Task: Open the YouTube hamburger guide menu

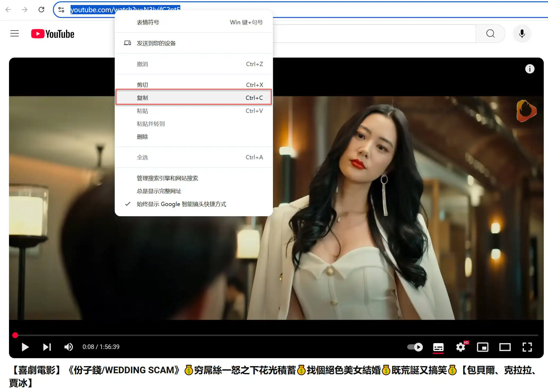Action: tap(15, 34)
